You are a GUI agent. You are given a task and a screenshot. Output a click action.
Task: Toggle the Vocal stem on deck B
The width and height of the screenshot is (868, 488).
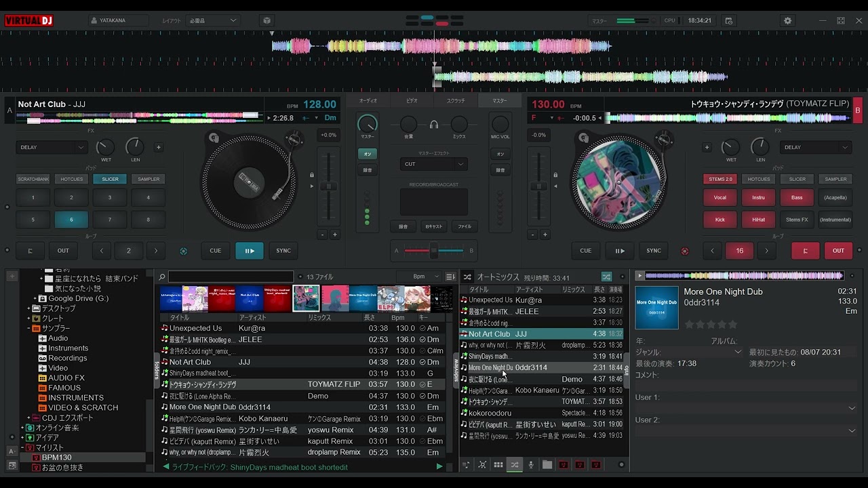click(x=719, y=197)
